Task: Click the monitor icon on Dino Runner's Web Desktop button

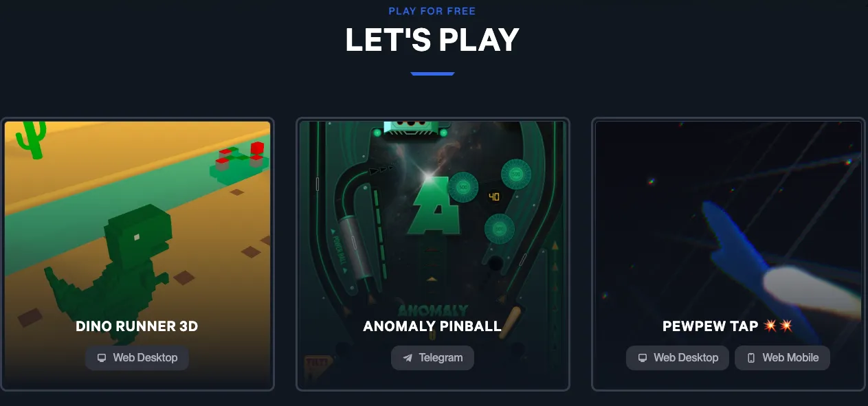Action: click(x=102, y=358)
